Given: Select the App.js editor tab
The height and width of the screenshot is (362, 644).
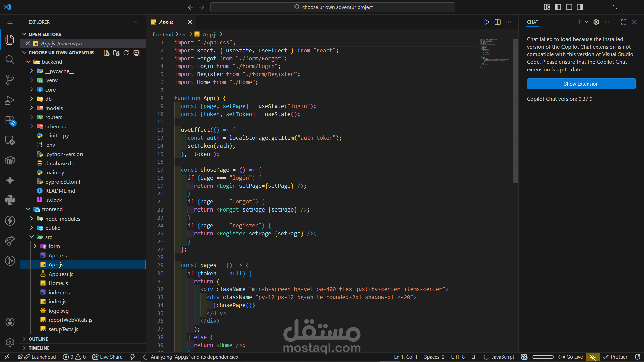Looking at the screenshot, I should tap(166, 22).
